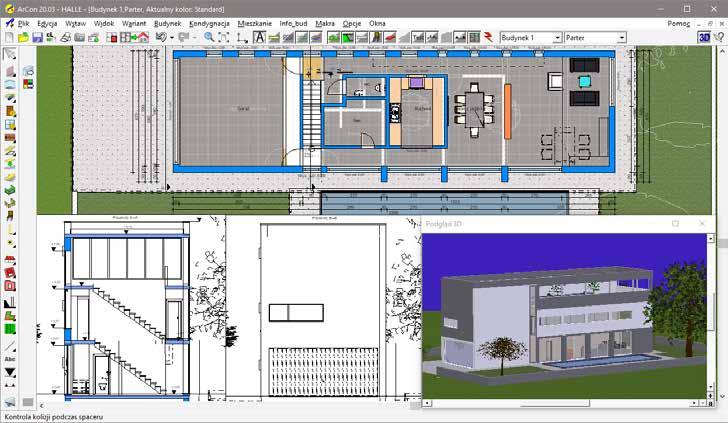The image size is (728, 423).
Task: Open the Wstaw menu
Action: point(75,23)
